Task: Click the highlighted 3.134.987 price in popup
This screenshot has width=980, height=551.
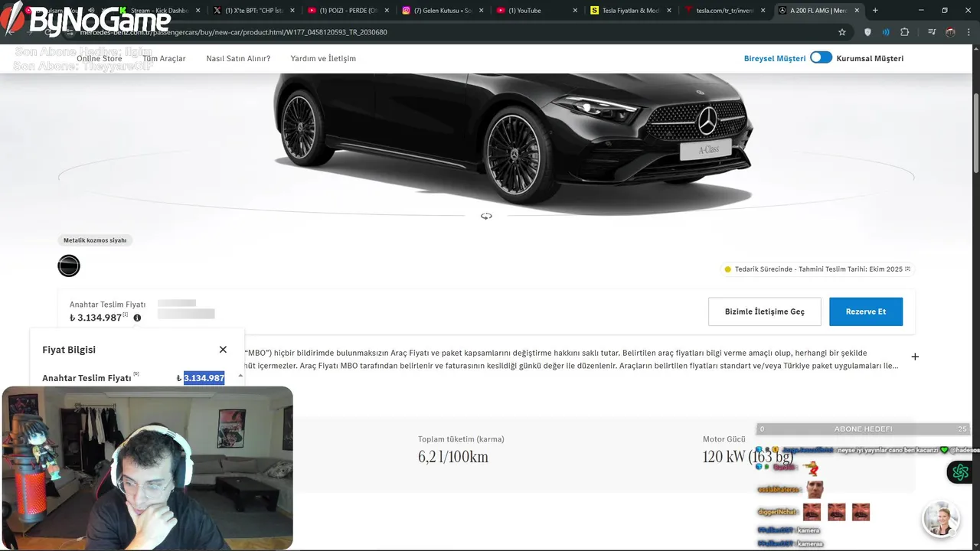Action: tap(204, 378)
